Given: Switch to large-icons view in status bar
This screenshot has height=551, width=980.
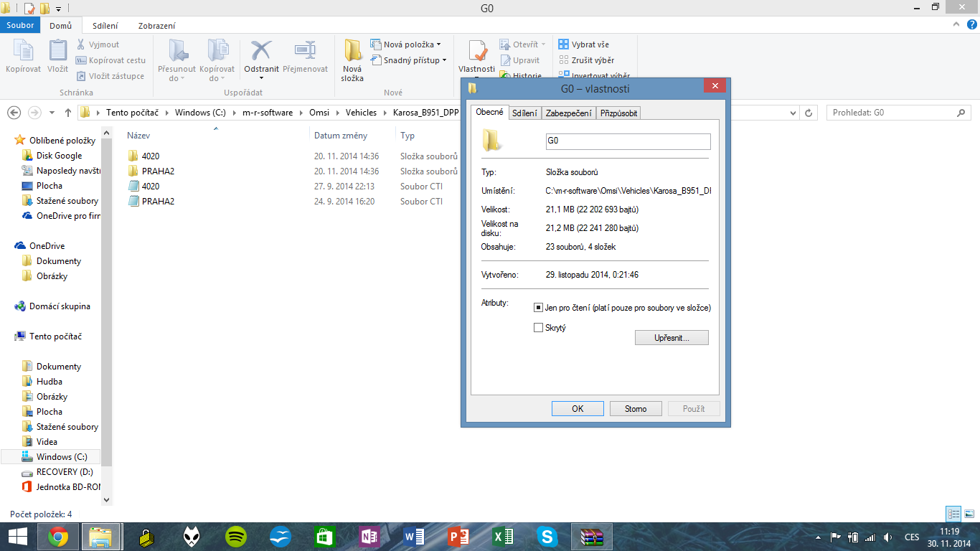Looking at the screenshot, I should click(969, 514).
